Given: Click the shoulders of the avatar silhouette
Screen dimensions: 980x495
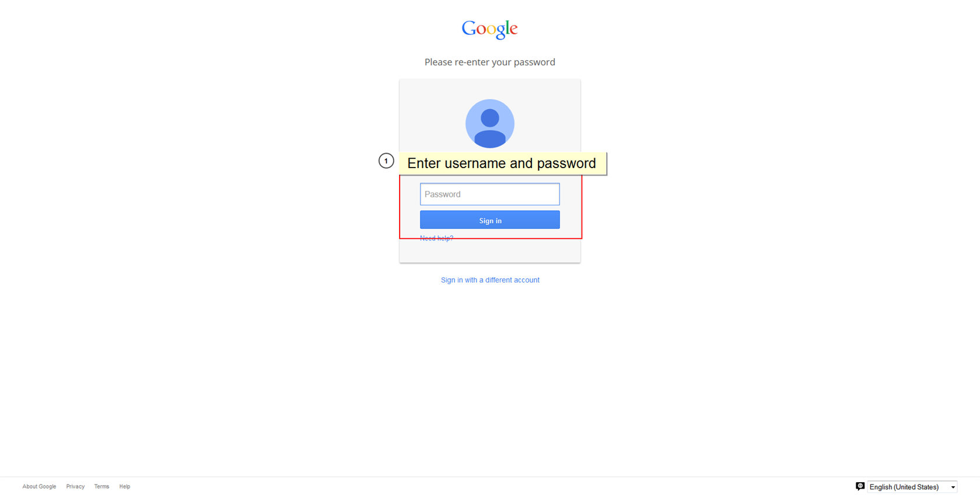Looking at the screenshot, I should point(490,139).
